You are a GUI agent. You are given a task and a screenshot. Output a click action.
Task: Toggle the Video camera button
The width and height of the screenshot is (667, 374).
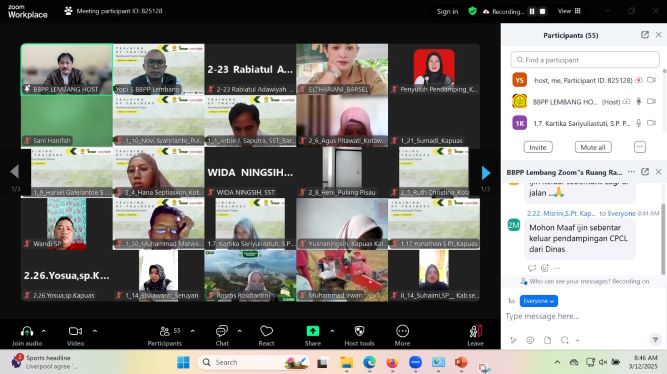pyautogui.click(x=75, y=331)
